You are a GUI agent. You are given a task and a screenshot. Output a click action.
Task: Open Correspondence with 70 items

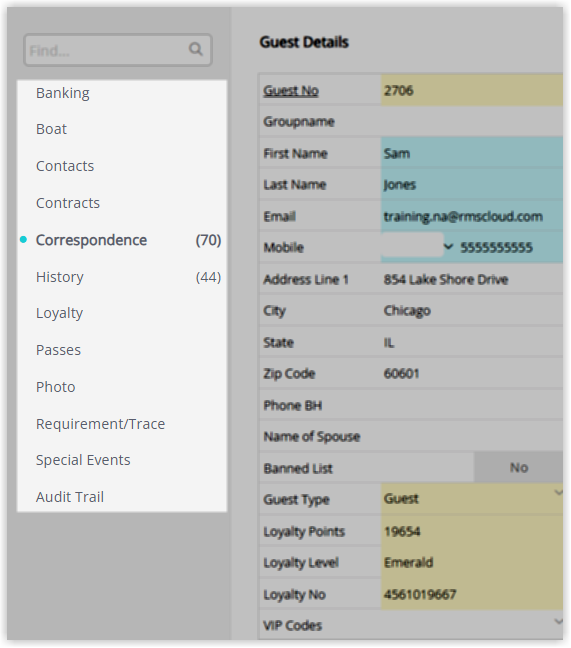[122, 240]
